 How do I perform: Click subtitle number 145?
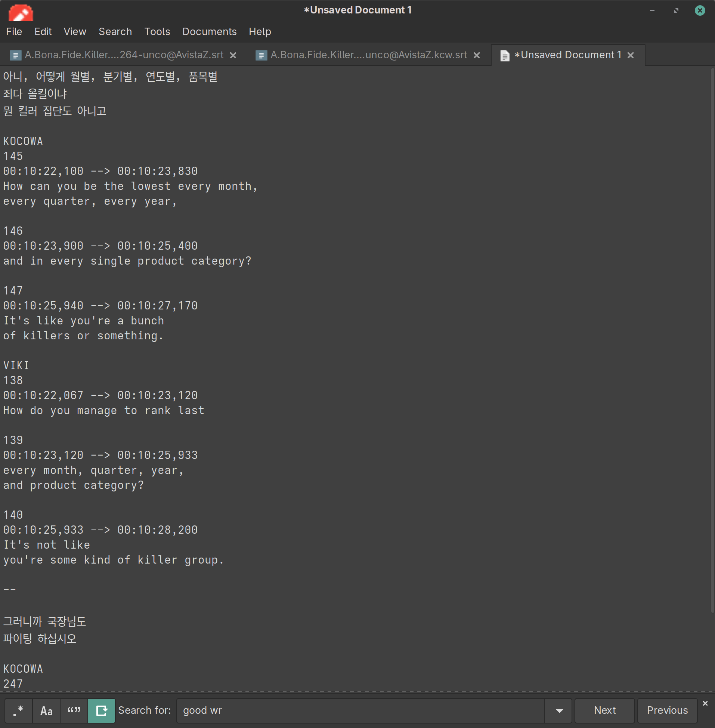[x=13, y=156]
